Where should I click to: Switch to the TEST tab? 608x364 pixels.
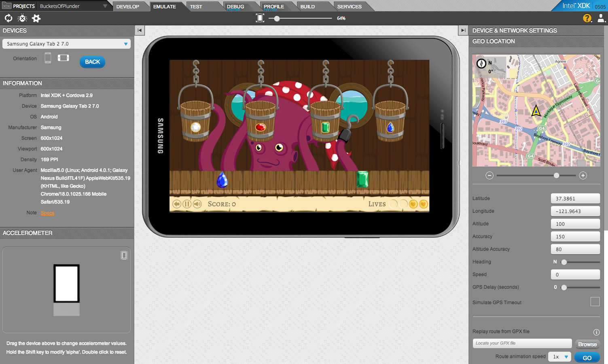pos(196,6)
